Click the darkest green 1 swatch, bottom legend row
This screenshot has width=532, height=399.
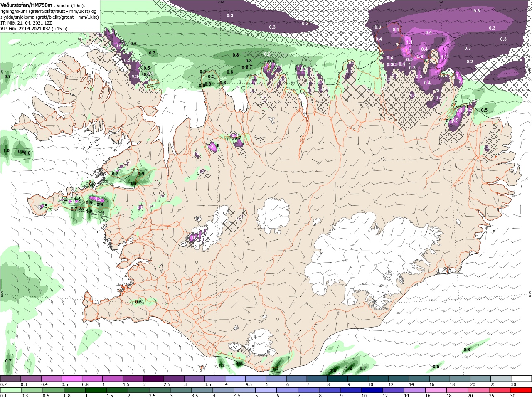[x=96, y=390]
